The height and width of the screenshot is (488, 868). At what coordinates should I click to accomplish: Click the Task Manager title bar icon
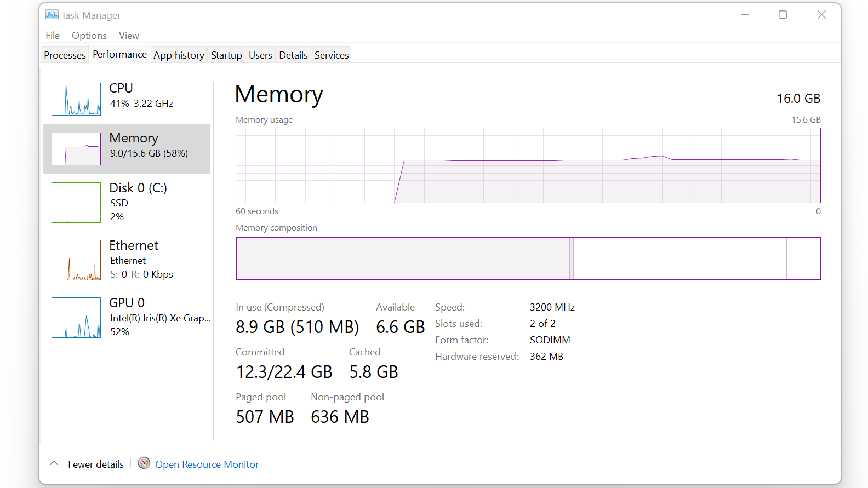(52, 15)
